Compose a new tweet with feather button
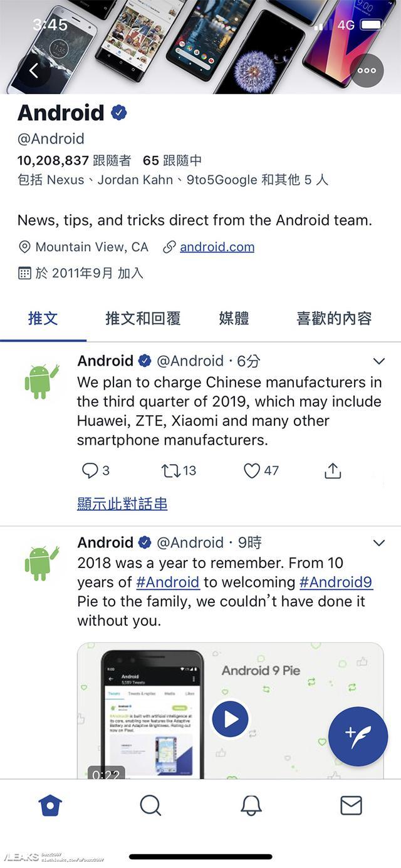This screenshot has height=868, width=401. [358, 736]
